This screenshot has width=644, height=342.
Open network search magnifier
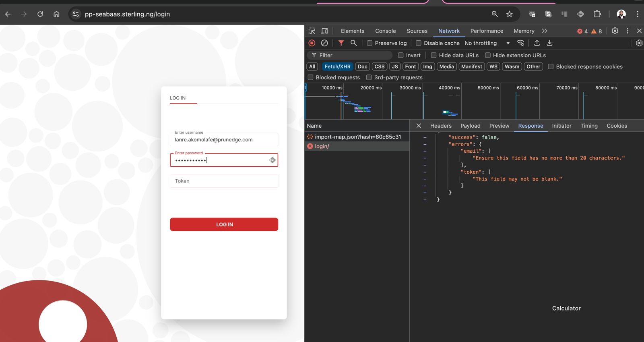(x=354, y=43)
